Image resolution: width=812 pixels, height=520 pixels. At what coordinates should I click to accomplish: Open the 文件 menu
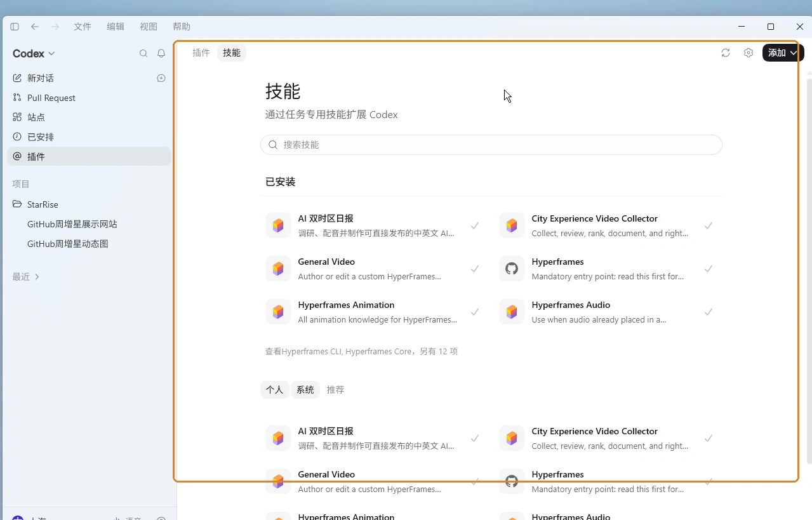83,27
